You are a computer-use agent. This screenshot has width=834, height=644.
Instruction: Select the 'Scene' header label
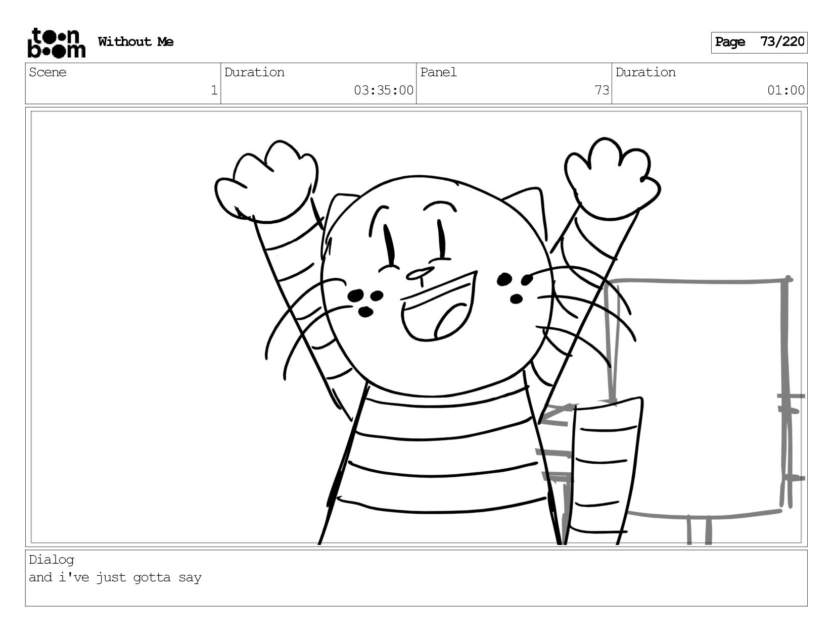[x=48, y=72]
